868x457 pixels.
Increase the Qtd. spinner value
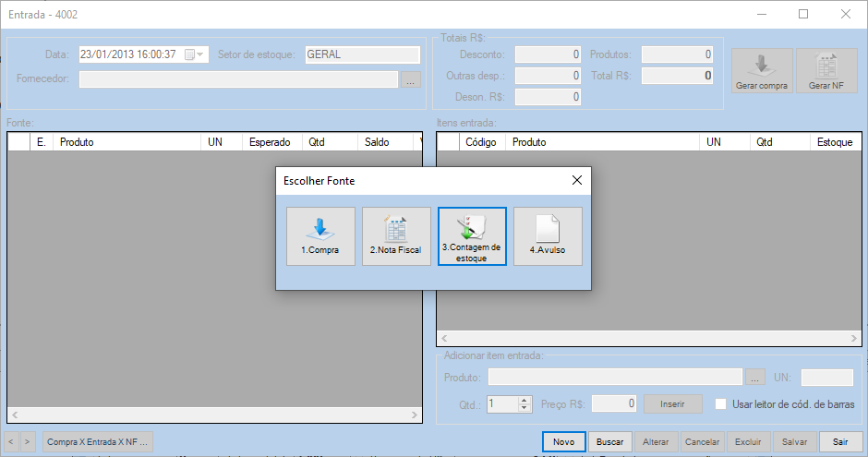[x=525, y=400]
